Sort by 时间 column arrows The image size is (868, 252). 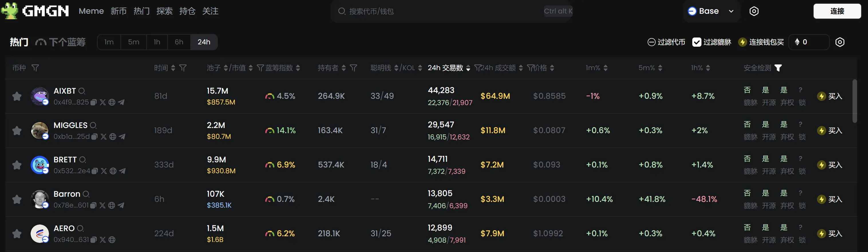pos(173,68)
